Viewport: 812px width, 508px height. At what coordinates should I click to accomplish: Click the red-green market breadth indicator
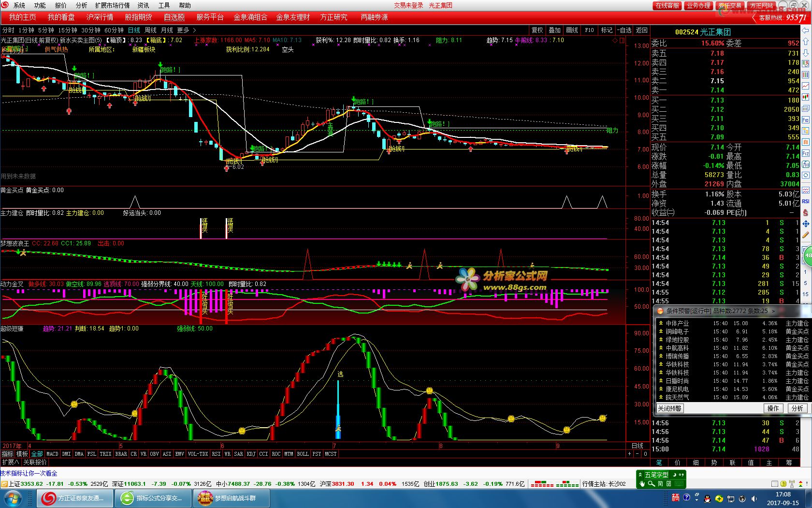click(x=555, y=484)
